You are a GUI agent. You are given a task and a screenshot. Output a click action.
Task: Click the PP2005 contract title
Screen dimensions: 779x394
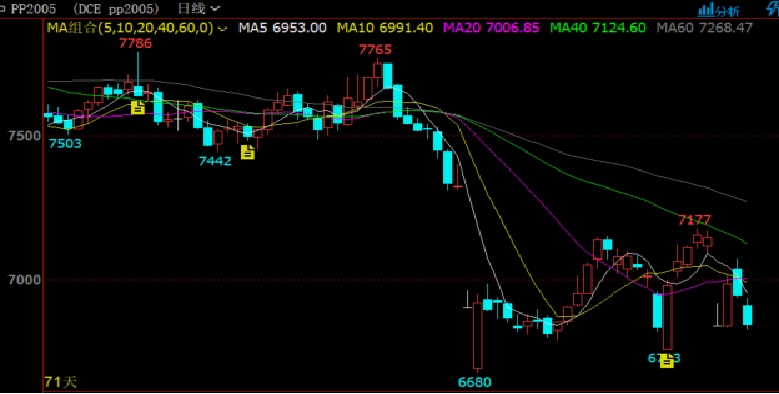pos(34,8)
